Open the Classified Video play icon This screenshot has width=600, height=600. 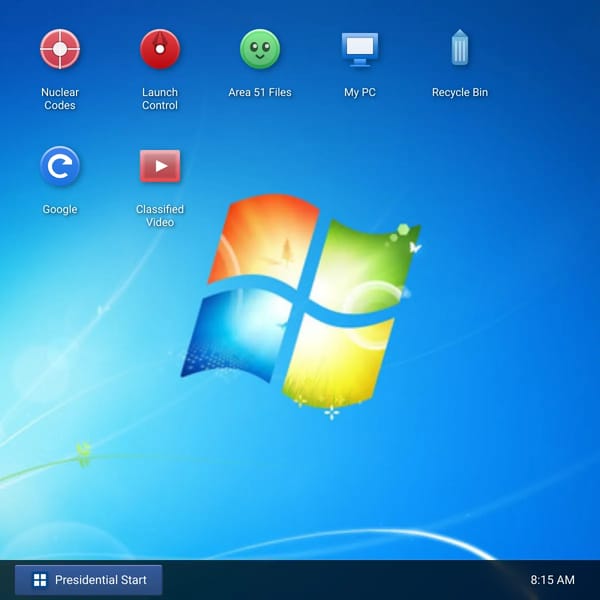click(160, 166)
